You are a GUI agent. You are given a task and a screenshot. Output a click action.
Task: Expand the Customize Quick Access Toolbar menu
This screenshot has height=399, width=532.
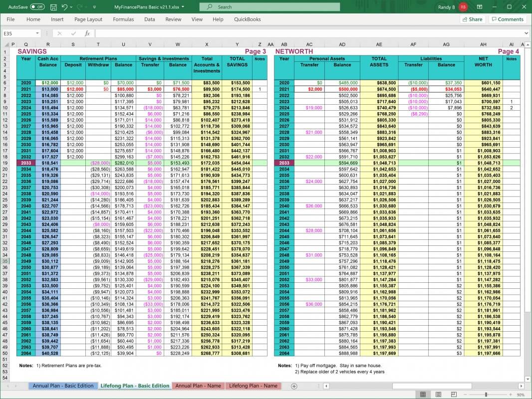point(94,7)
